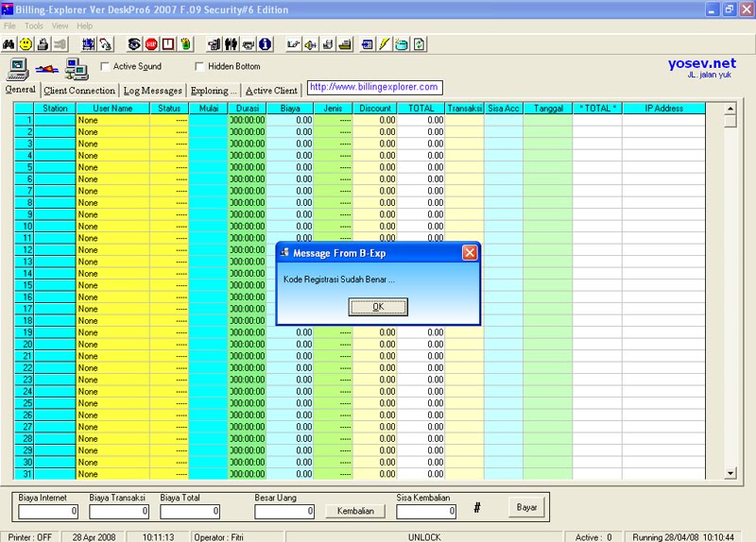This screenshot has width=756, height=542.
Task: Click the greyed-out key icon
Action: pos(60,44)
